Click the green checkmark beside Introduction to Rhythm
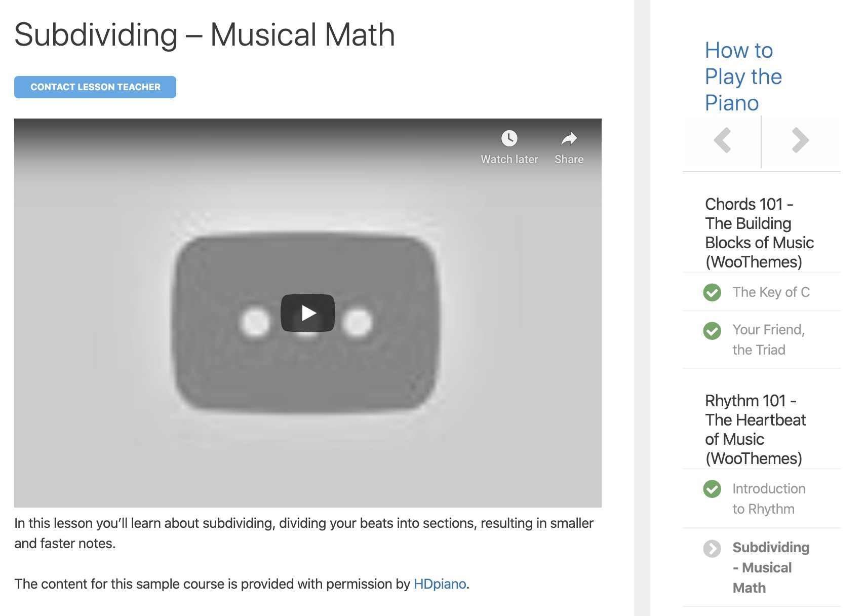Image resolution: width=866 pixels, height=616 pixels. pos(712,489)
